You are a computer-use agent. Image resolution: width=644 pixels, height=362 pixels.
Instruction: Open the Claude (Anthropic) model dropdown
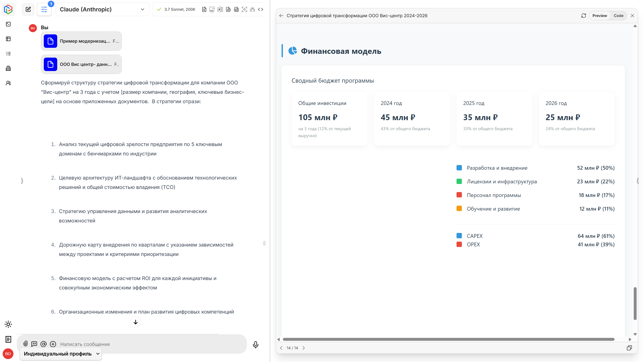pos(103,9)
